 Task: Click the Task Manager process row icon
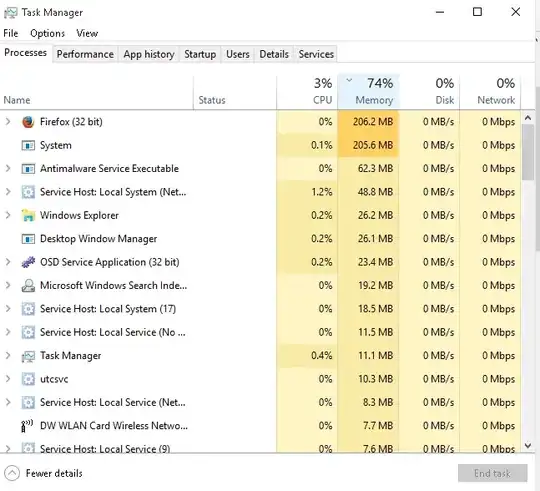coord(28,356)
